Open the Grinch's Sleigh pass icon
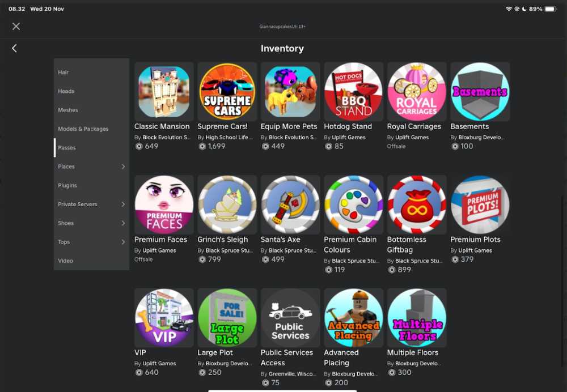Screen dimensions: 567x392 227,205
